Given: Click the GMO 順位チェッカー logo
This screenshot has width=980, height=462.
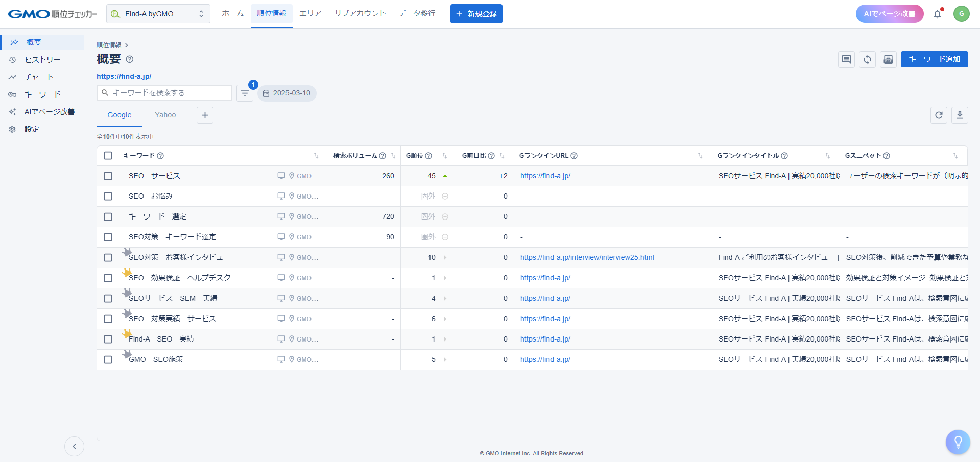Looking at the screenshot, I should [53, 14].
